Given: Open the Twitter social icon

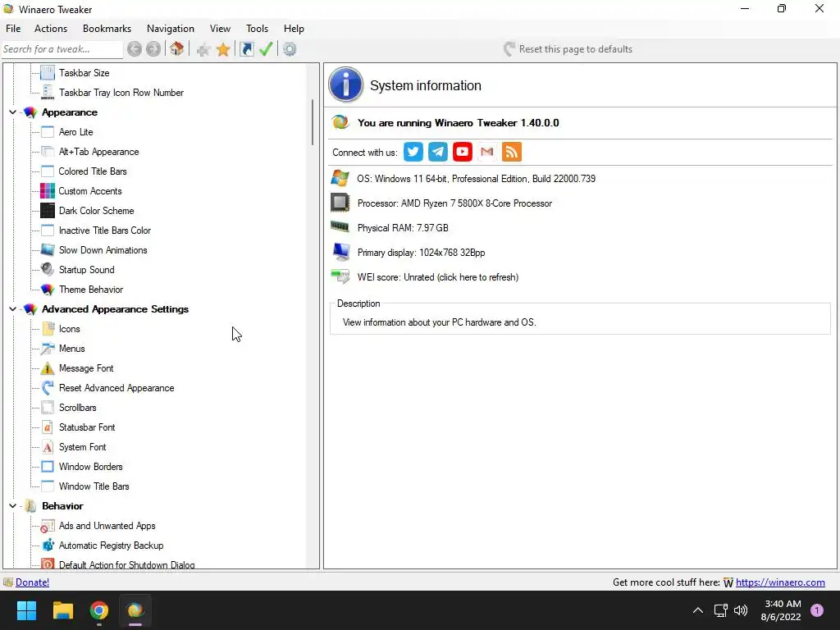Looking at the screenshot, I should click(413, 152).
